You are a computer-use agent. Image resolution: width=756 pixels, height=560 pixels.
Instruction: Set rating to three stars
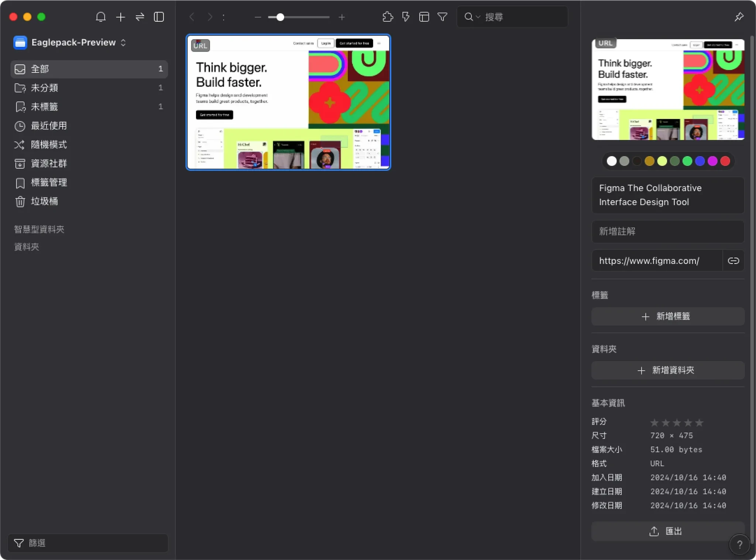(677, 422)
